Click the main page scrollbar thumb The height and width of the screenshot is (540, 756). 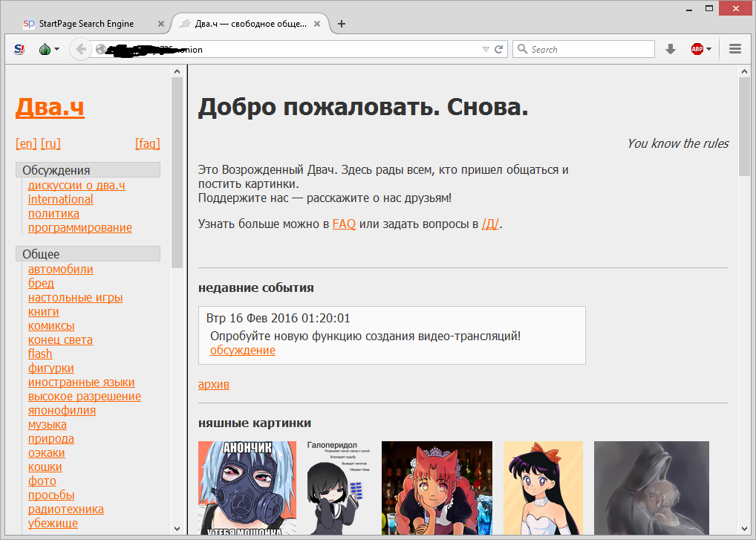click(744, 126)
